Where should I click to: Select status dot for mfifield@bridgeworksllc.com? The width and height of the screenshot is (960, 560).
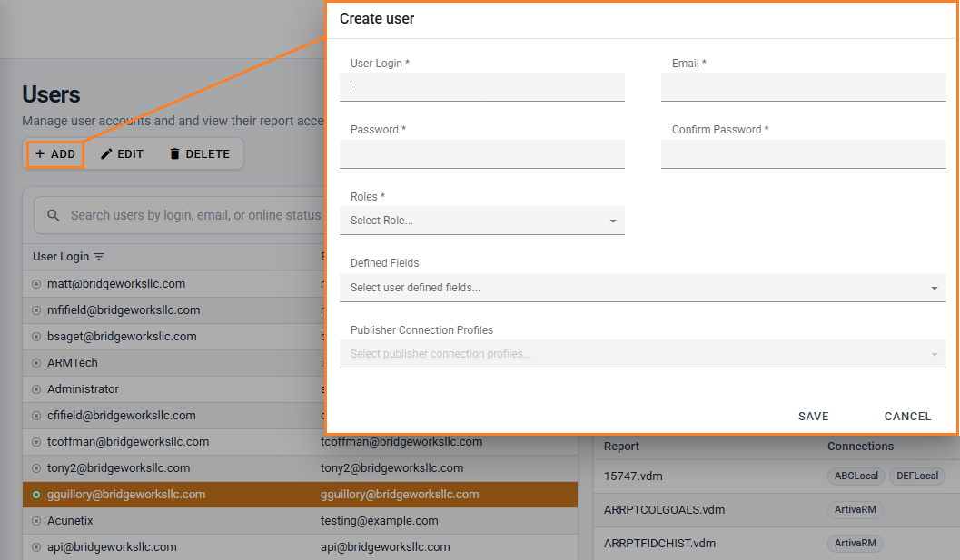click(x=36, y=310)
